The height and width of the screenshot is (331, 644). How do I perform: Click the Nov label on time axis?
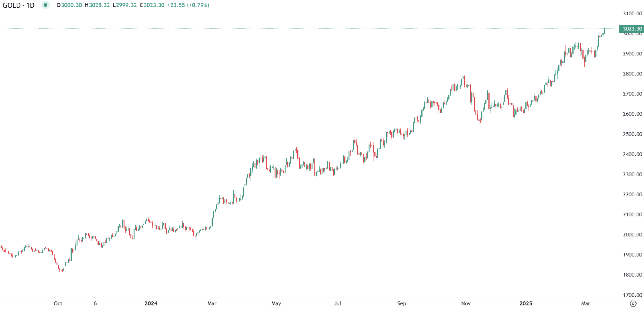click(x=466, y=303)
